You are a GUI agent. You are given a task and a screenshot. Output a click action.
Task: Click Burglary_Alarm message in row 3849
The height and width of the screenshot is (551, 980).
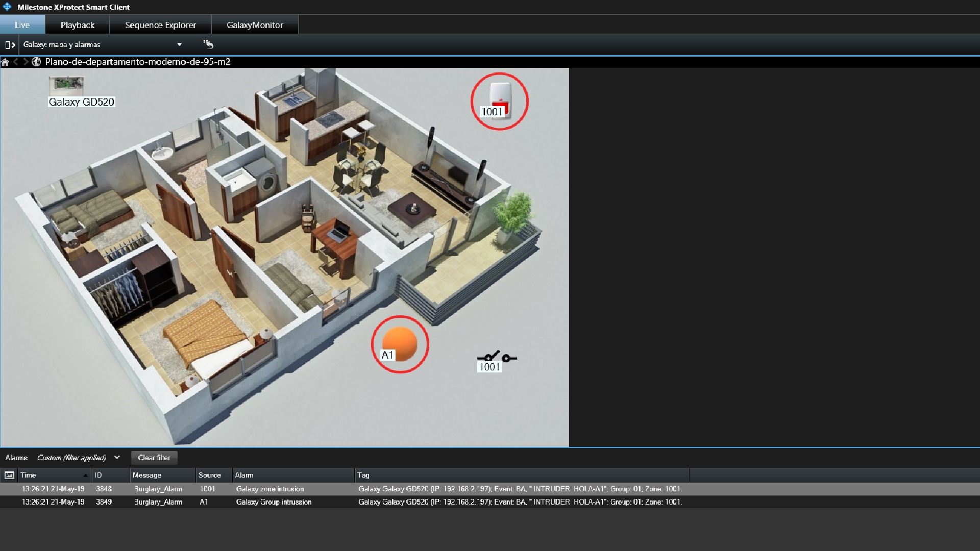click(x=158, y=502)
